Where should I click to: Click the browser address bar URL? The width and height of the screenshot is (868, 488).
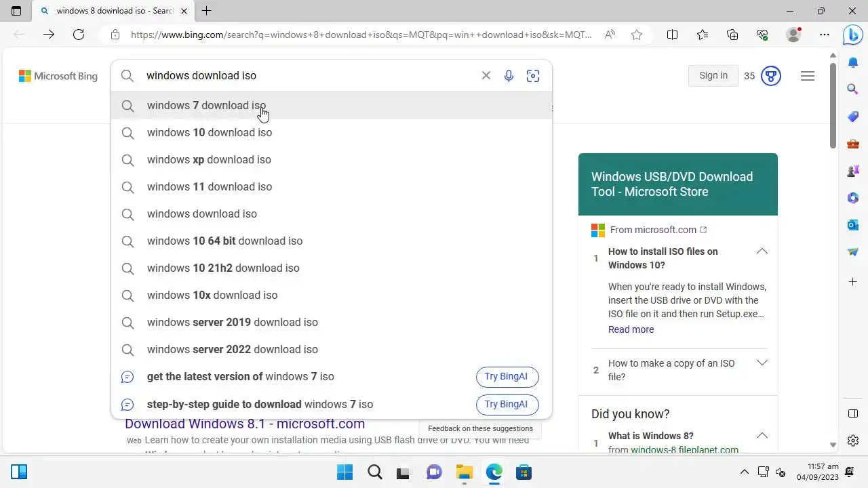361,35
